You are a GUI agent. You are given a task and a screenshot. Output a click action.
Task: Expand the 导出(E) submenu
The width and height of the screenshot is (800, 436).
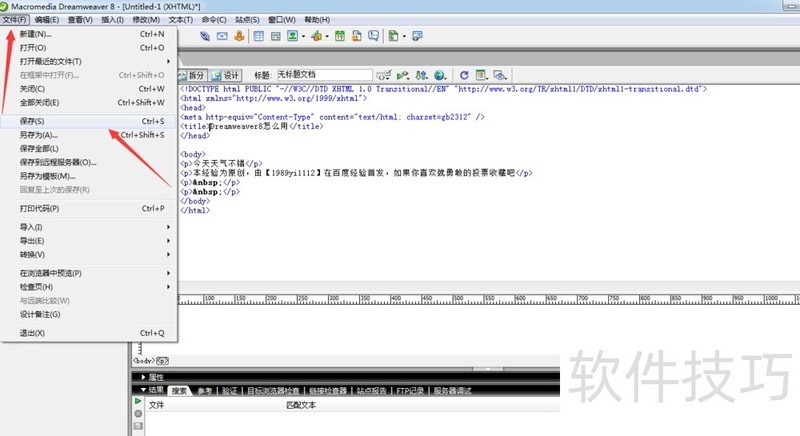89,241
